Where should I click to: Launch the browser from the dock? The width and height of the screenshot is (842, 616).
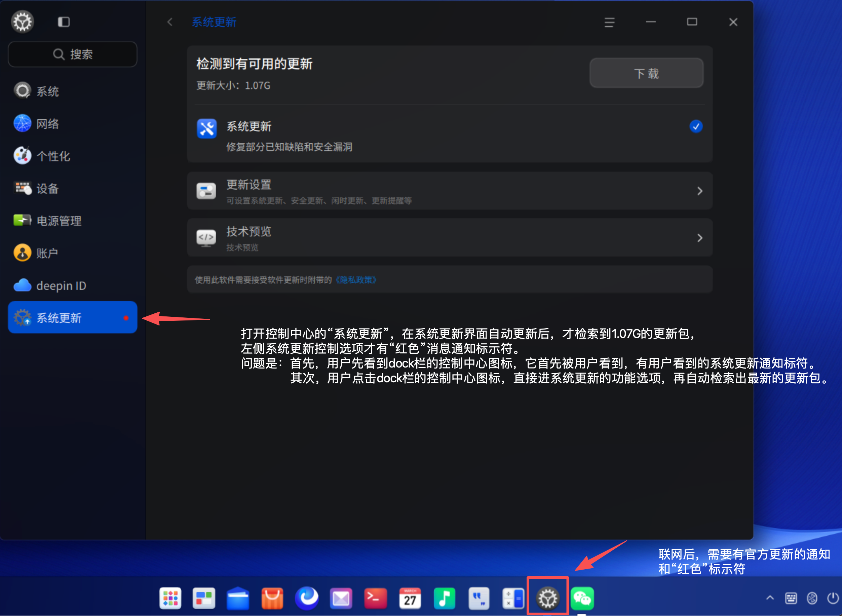click(x=307, y=598)
